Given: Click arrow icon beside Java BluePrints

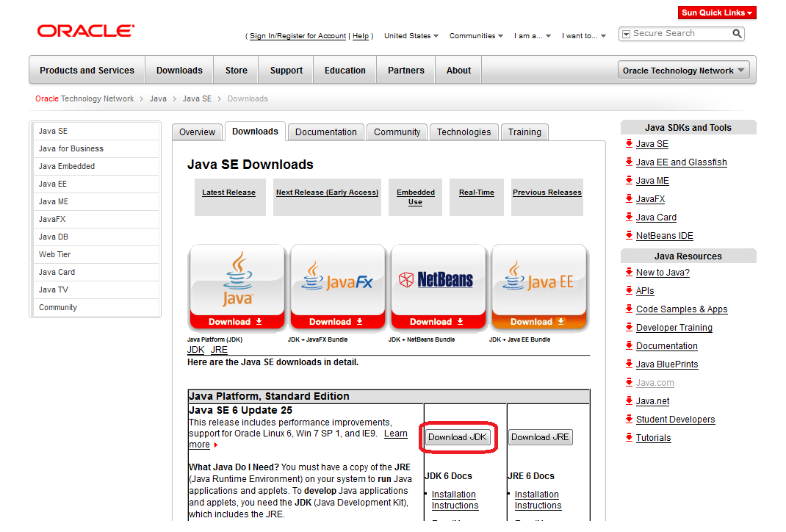Looking at the screenshot, I should coord(629,364).
